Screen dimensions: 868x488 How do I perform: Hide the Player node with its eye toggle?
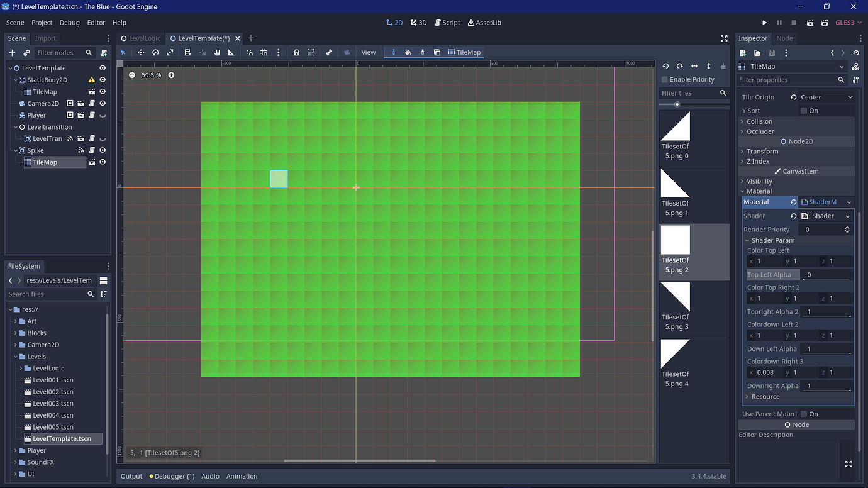103,115
